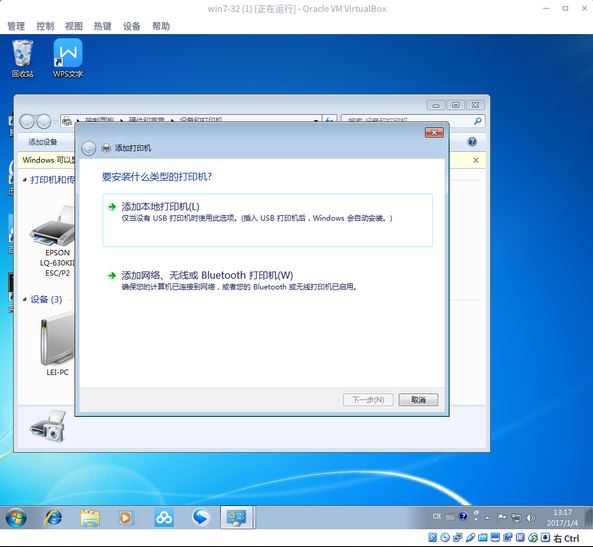Open the VirtualBox 热键 menu
The image size is (593, 547).
click(x=102, y=26)
